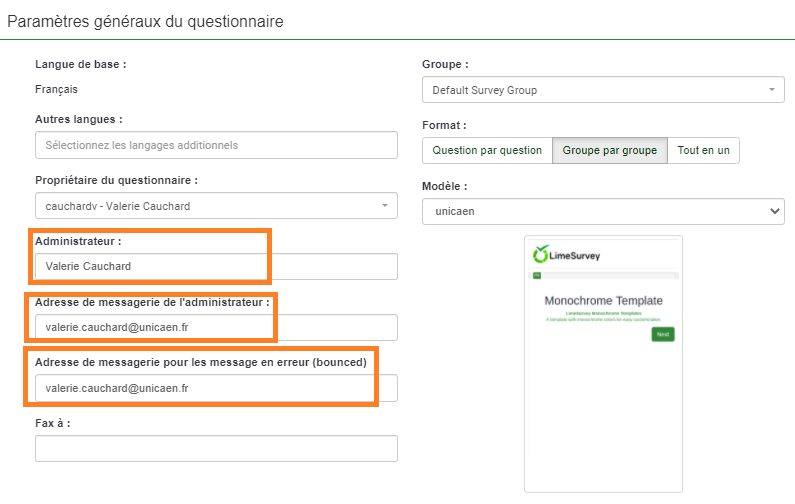Choose the Groupe par groupe format
This screenshot has height=504, width=795.
(609, 150)
